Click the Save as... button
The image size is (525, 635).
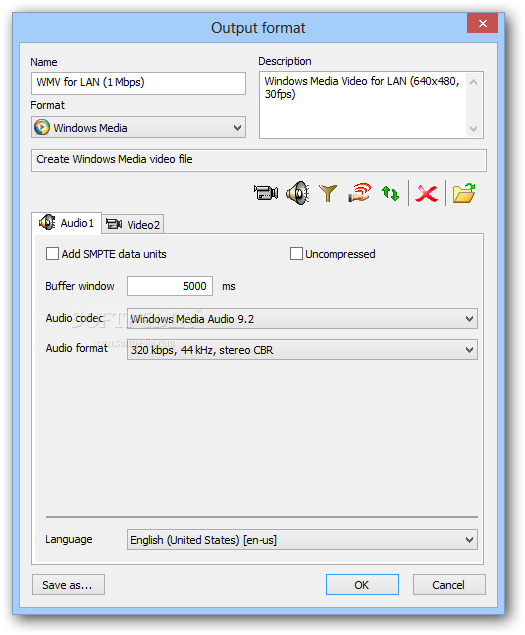[68, 584]
